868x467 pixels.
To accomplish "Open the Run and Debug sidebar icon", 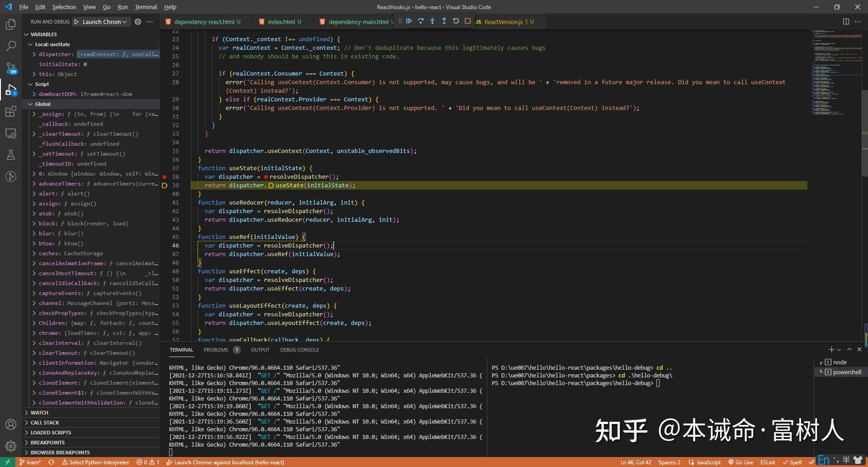I will (11, 90).
